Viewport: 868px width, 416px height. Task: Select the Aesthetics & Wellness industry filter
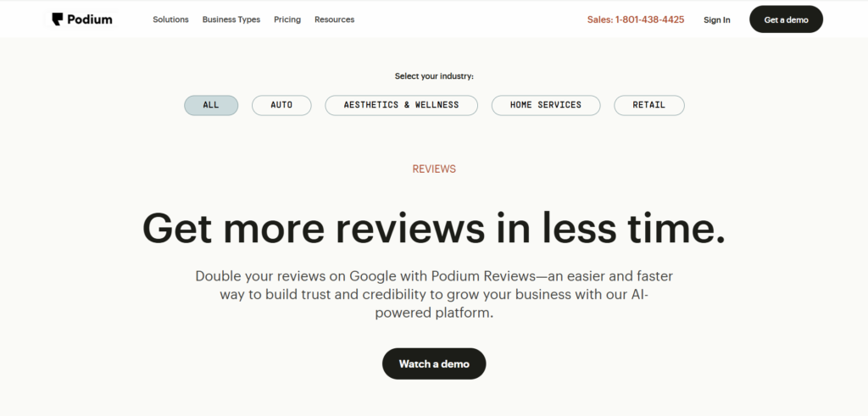click(401, 105)
